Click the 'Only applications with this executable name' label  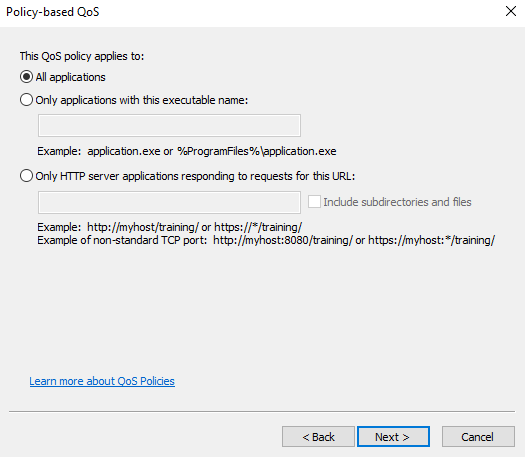(x=142, y=100)
